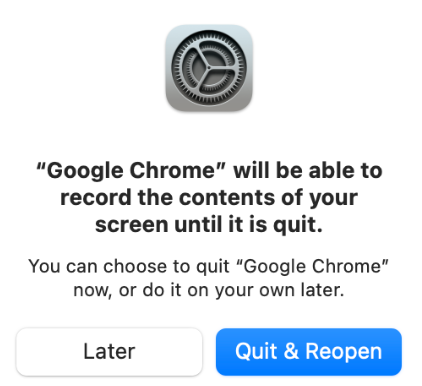Click the word "screen" in the bold heading
422x386 pixels.
tap(131, 225)
